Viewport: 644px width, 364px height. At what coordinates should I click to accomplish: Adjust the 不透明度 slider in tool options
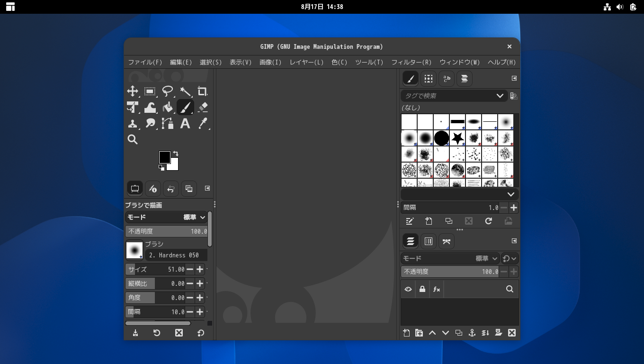[x=166, y=231]
